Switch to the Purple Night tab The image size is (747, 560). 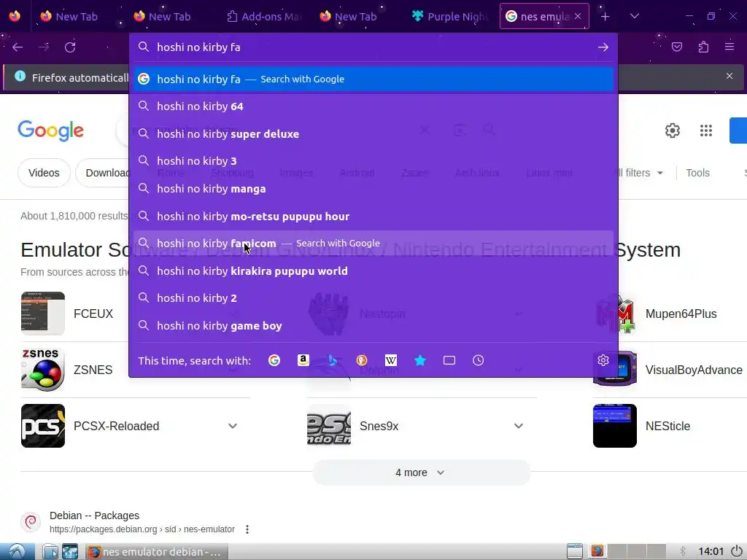(x=451, y=16)
